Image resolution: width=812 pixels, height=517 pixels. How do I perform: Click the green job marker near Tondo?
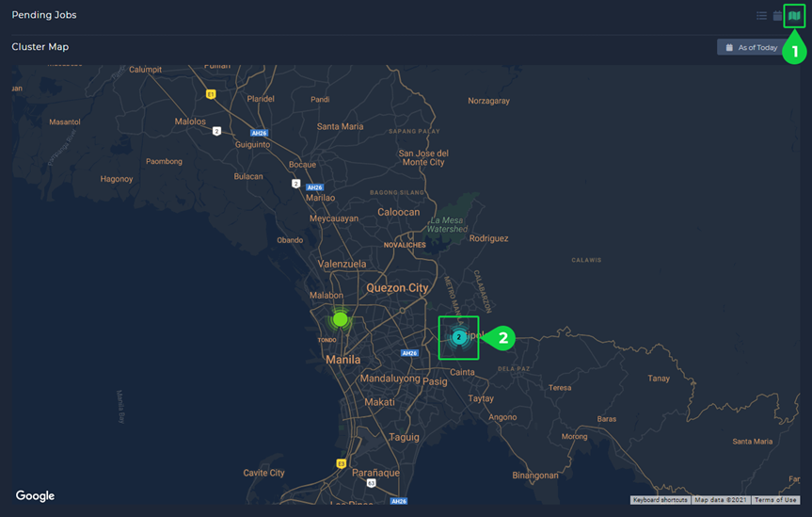coord(341,319)
